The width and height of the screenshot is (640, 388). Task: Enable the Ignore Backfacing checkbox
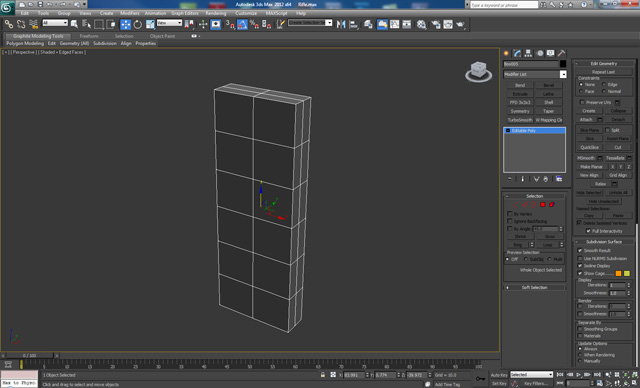510,221
